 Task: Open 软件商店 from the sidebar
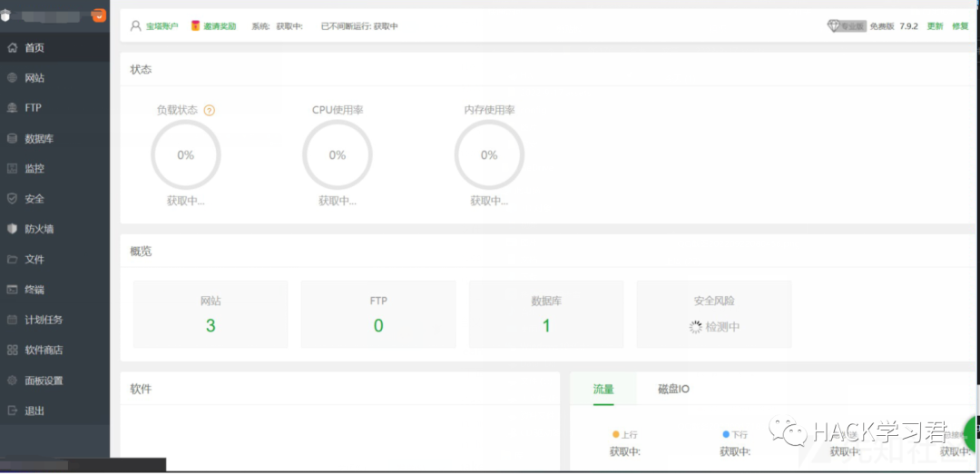click(x=55, y=350)
